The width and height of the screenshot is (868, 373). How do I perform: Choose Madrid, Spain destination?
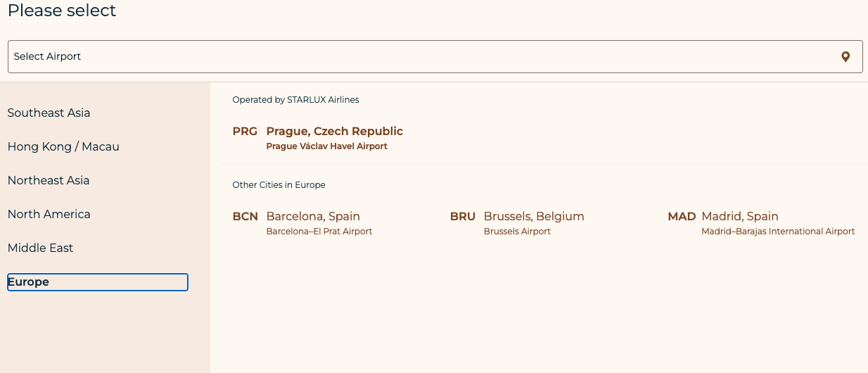[x=740, y=216]
